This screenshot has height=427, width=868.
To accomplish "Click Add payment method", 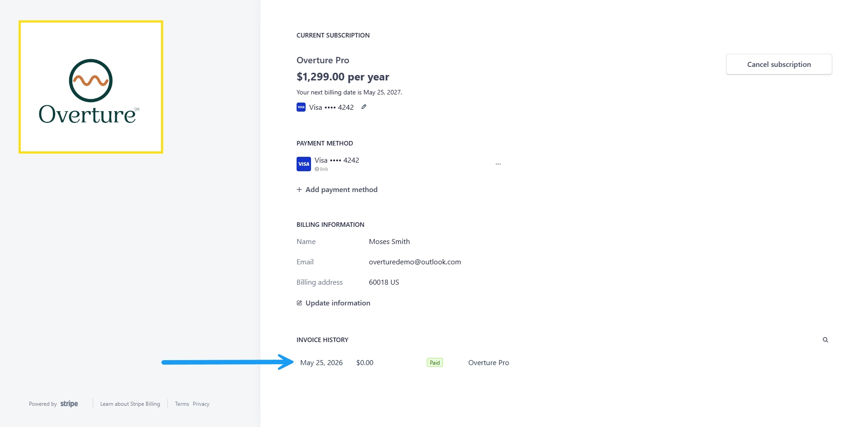I will point(337,189).
